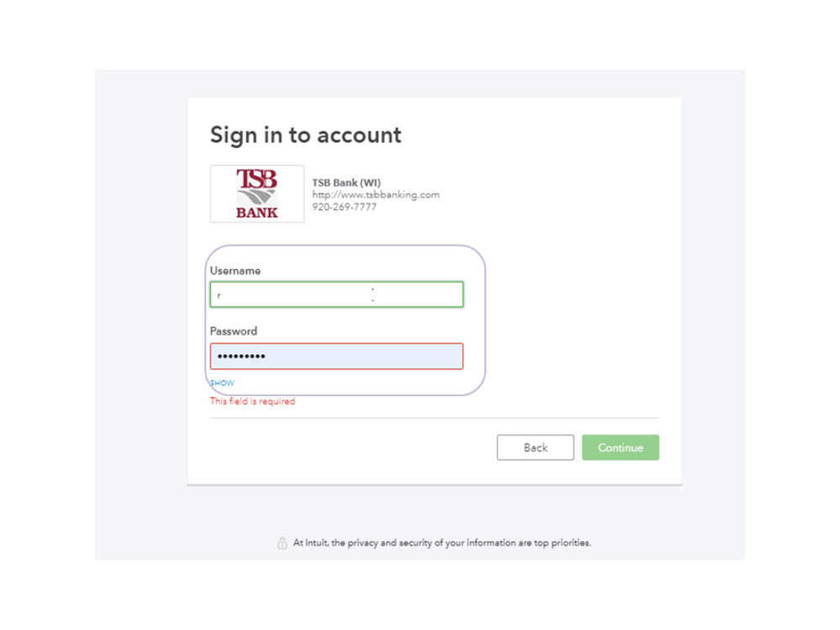Click the typed 'r' in Username field
840x630 pixels.
pos(219,295)
